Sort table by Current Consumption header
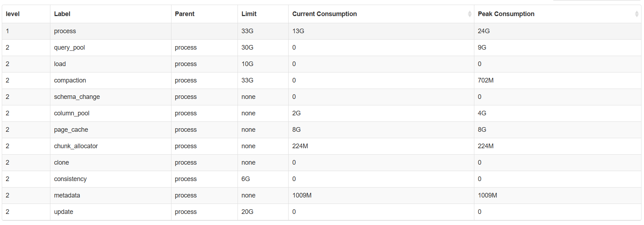Screen dimensions: 644x225 (324, 14)
